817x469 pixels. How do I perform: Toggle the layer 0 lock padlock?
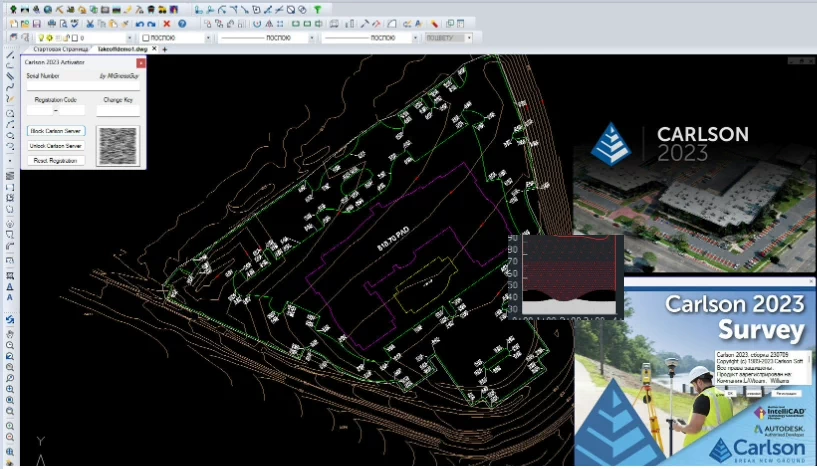(66, 38)
